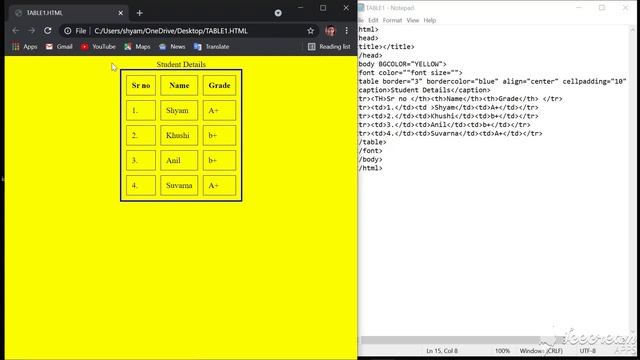Click the 'Khushi' table cell
The image size is (640, 360).
click(x=179, y=136)
